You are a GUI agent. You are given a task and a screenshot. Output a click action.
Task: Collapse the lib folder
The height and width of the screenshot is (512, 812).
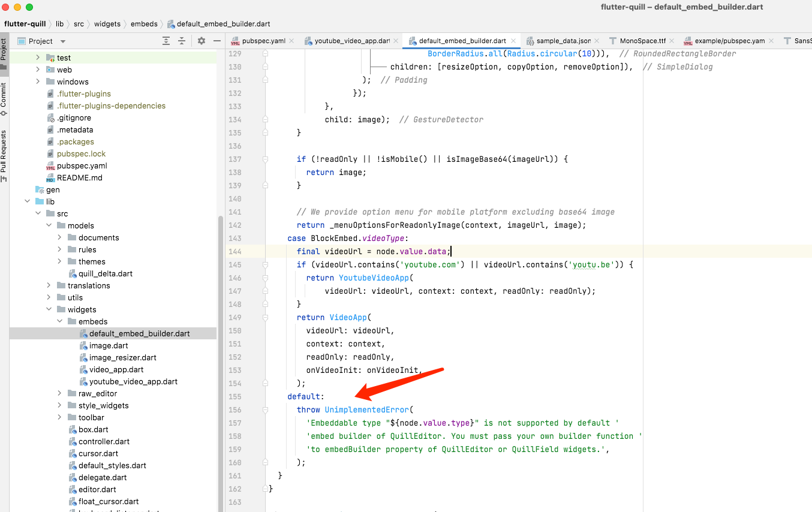coord(27,201)
